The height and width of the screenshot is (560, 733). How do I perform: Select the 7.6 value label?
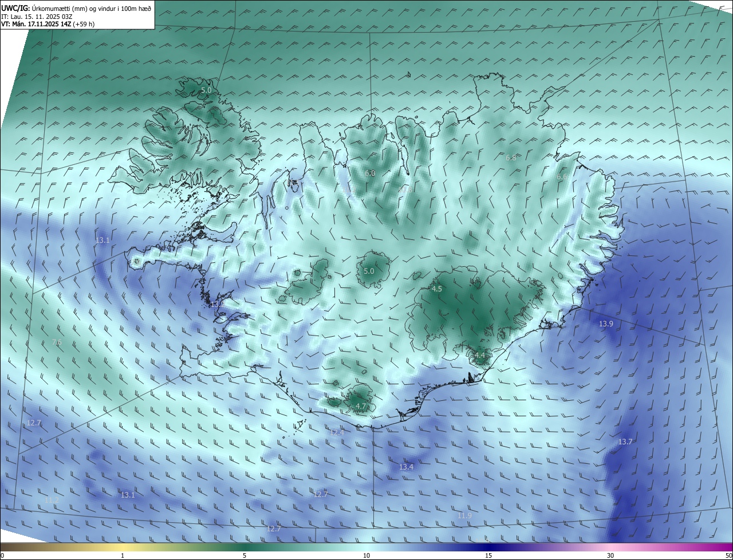point(57,342)
